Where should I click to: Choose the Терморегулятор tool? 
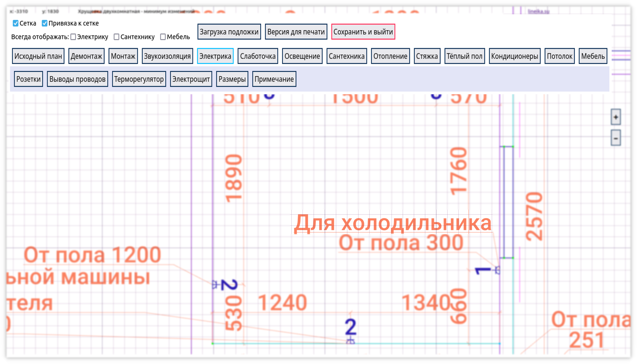coord(139,79)
